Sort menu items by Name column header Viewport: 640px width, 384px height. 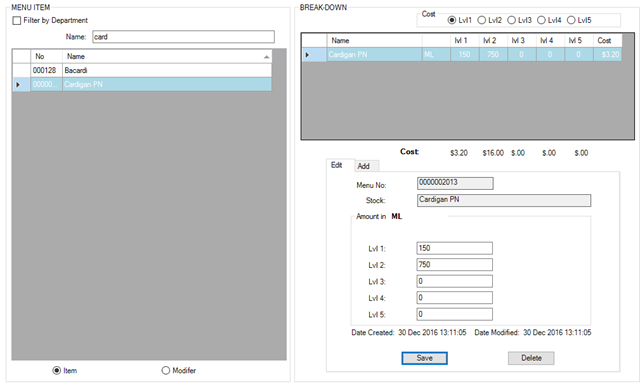(x=167, y=56)
